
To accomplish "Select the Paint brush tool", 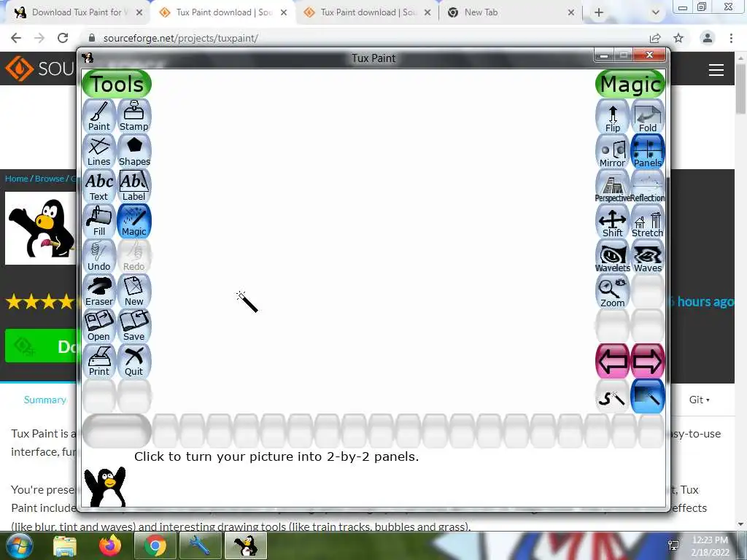I will pos(99,116).
